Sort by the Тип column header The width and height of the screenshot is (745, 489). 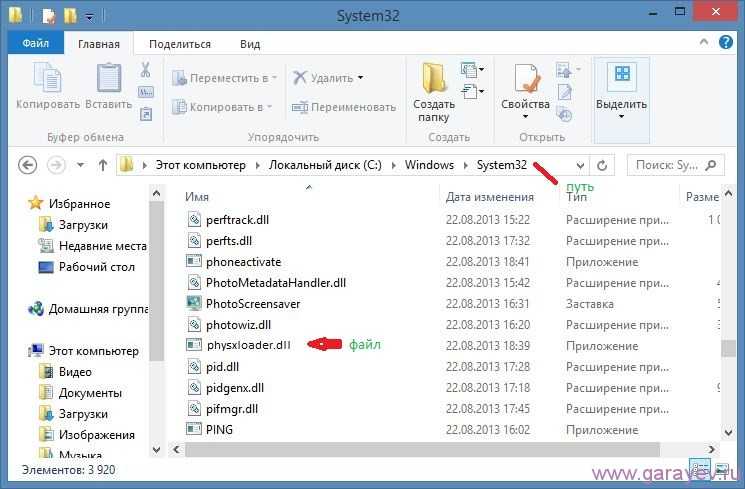[576, 197]
